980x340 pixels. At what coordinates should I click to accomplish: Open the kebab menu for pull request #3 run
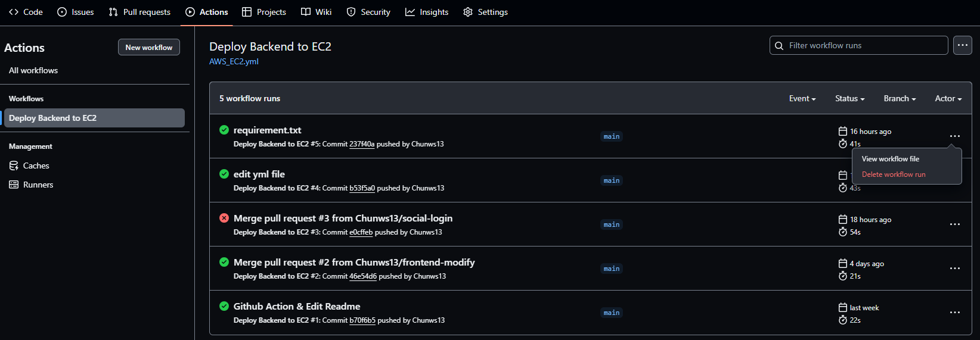point(955,224)
